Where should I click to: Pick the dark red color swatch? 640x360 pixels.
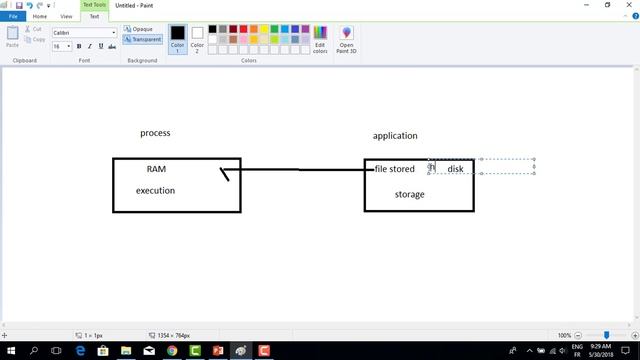pos(233,29)
